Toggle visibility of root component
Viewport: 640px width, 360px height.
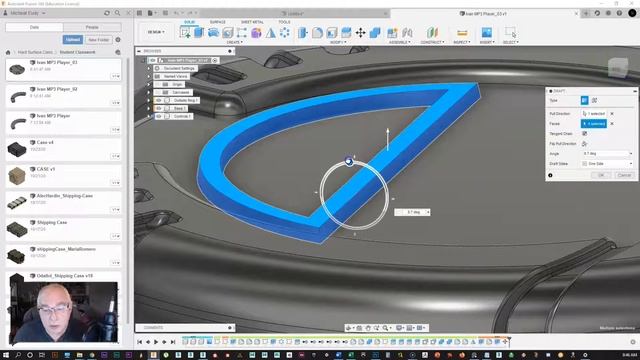point(153,60)
